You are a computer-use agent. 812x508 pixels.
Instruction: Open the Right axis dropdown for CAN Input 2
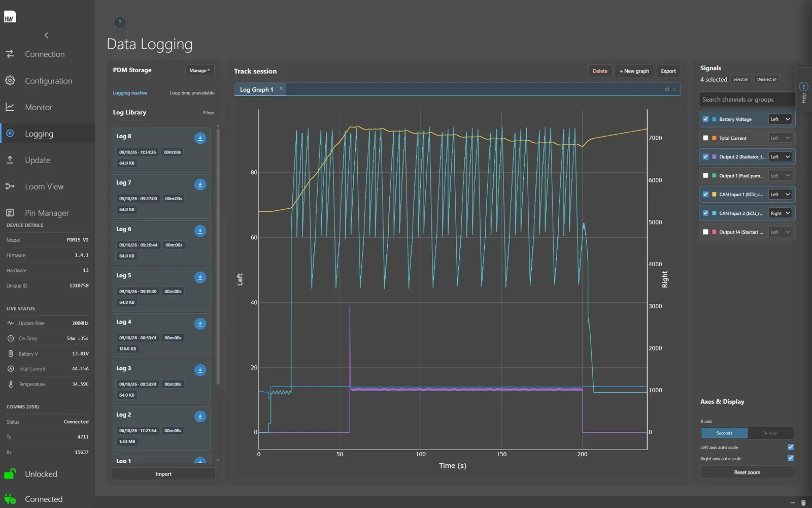780,213
